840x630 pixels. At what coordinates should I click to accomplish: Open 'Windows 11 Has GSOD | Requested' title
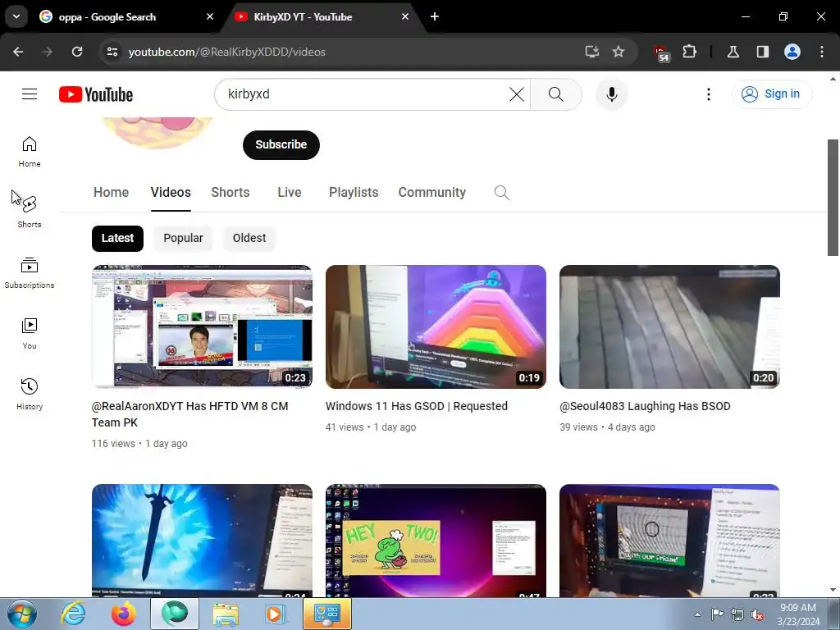416,406
